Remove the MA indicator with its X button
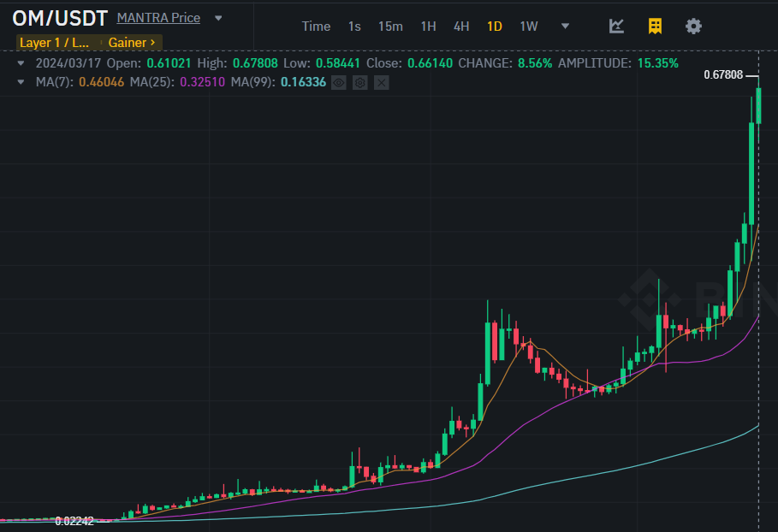This screenshot has height=532, width=778. point(381,82)
